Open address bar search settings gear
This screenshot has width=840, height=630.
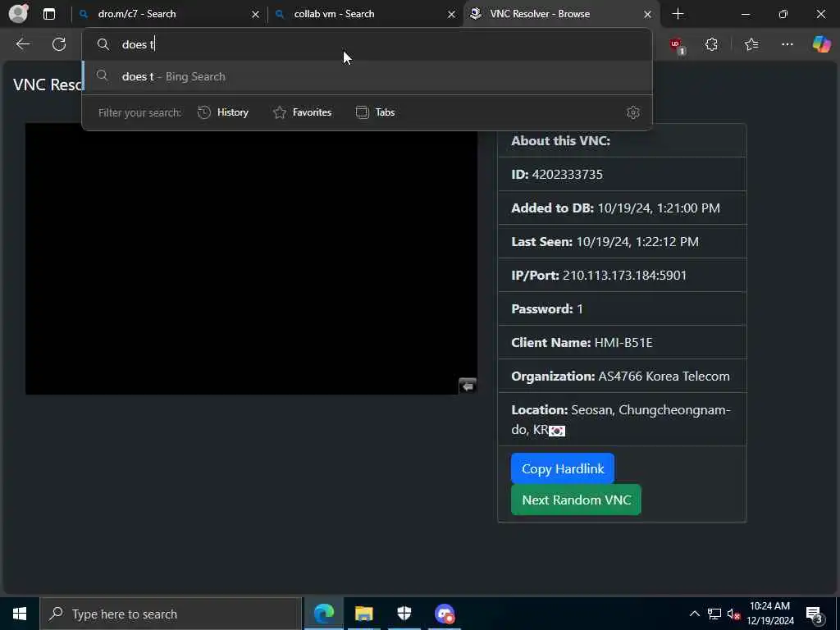[x=632, y=112]
